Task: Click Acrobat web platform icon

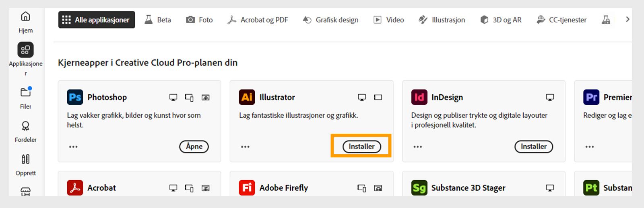Action: [x=205, y=188]
